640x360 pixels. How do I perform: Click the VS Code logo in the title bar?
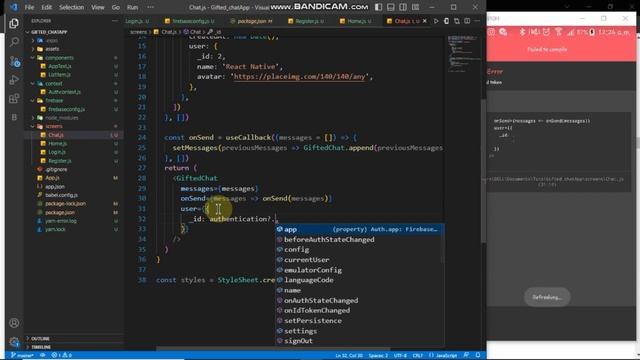13,7
